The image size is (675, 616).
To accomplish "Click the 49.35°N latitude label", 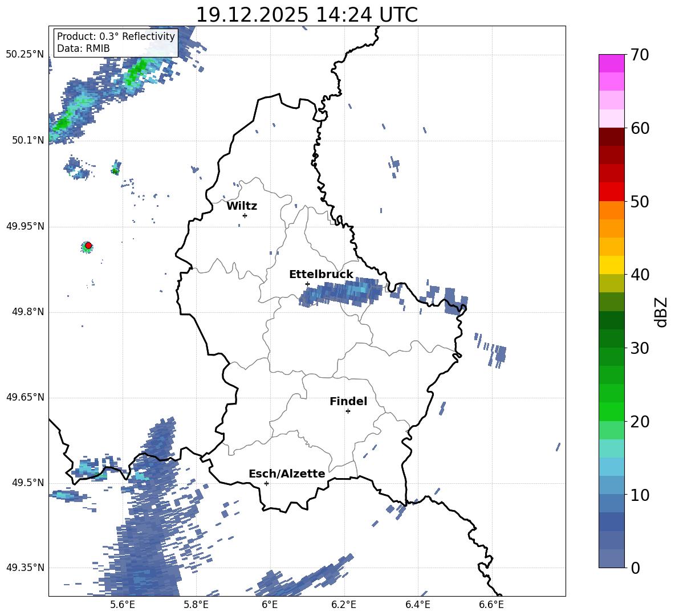I will (x=25, y=568).
